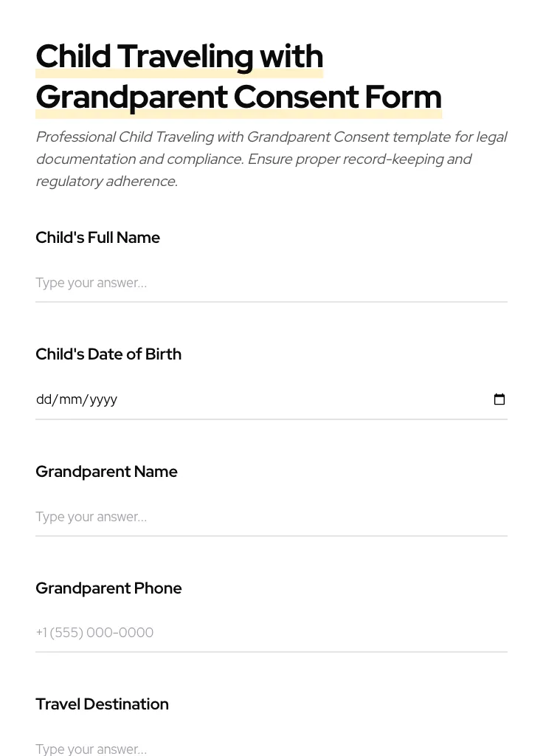The width and height of the screenshot is (543, 756).
Task: Click the Child's Full Name label
Action: (97, 238)
